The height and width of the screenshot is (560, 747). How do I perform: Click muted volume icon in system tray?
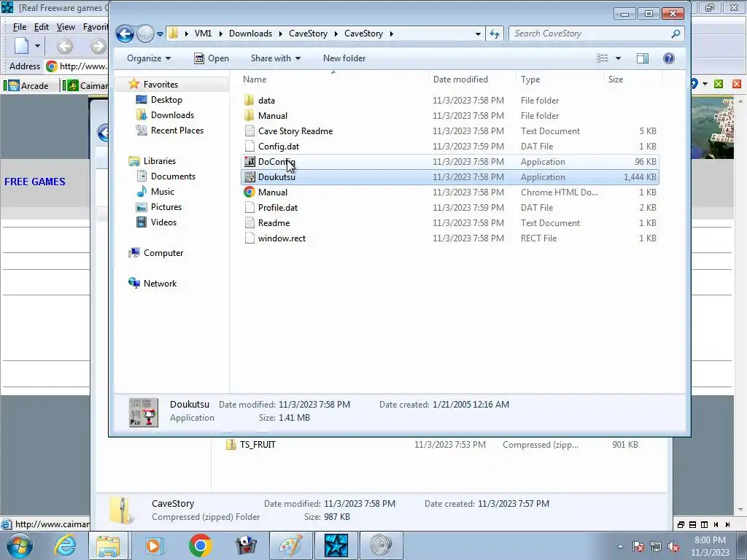[673, 546]
